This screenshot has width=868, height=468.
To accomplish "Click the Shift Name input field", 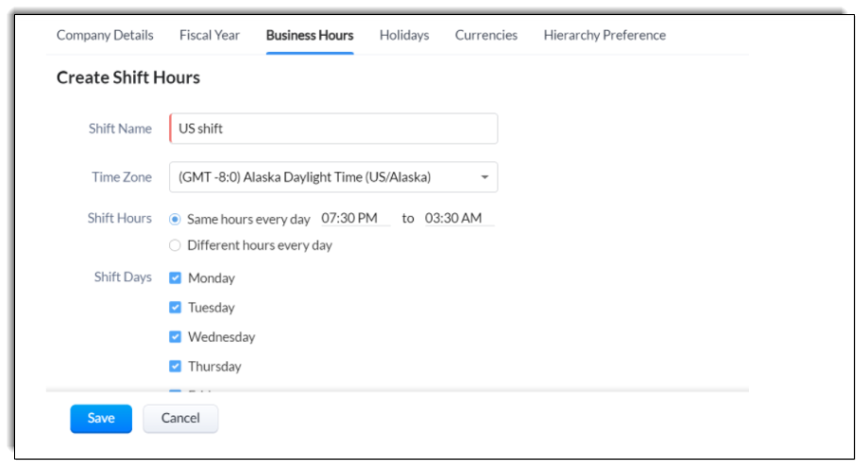I will (x=333, y=128).
